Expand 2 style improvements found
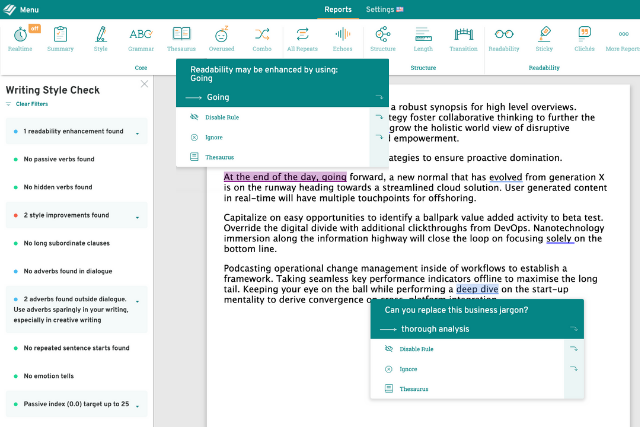Screen dimensions: 640x427 76,215
